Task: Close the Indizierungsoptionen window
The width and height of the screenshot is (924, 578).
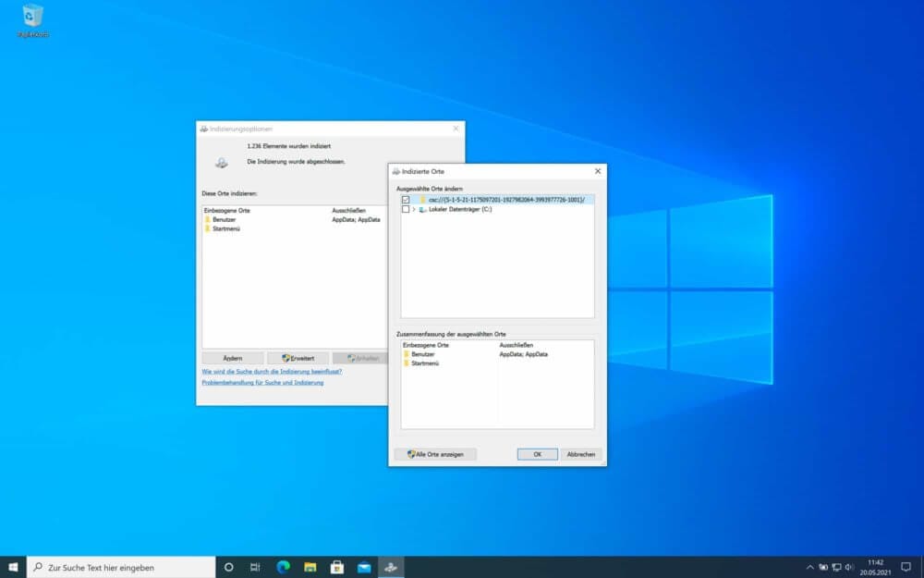Action: point(456,129)
